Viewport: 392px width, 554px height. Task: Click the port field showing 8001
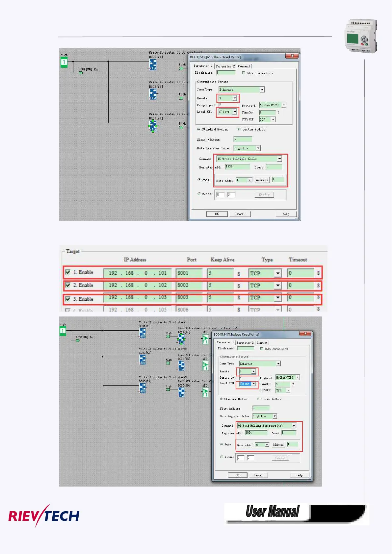pyautogui.click(x=189, y=273)
